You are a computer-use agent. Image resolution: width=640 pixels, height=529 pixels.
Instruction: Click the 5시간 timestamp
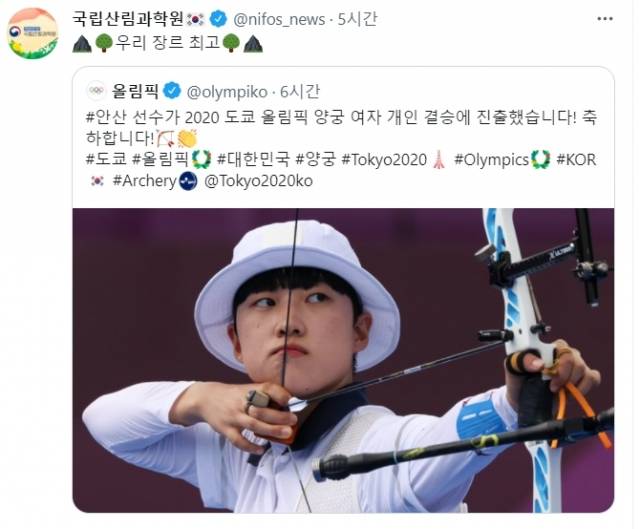click(357, 19)
